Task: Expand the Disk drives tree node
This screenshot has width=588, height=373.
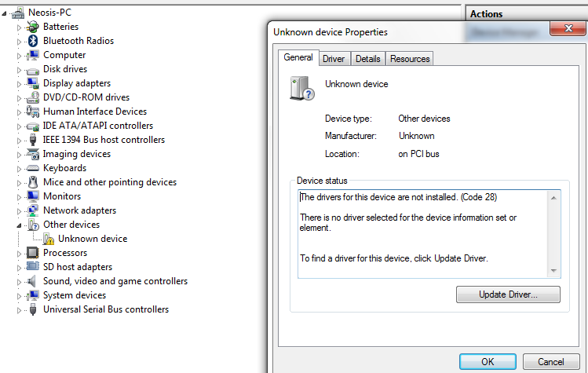Action: [19, 69]
